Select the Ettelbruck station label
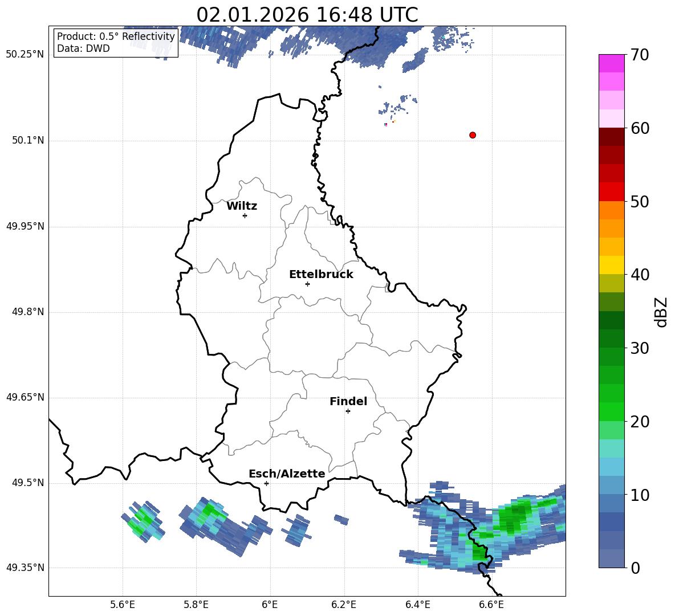675x616 pixels. tap(321, 275)
